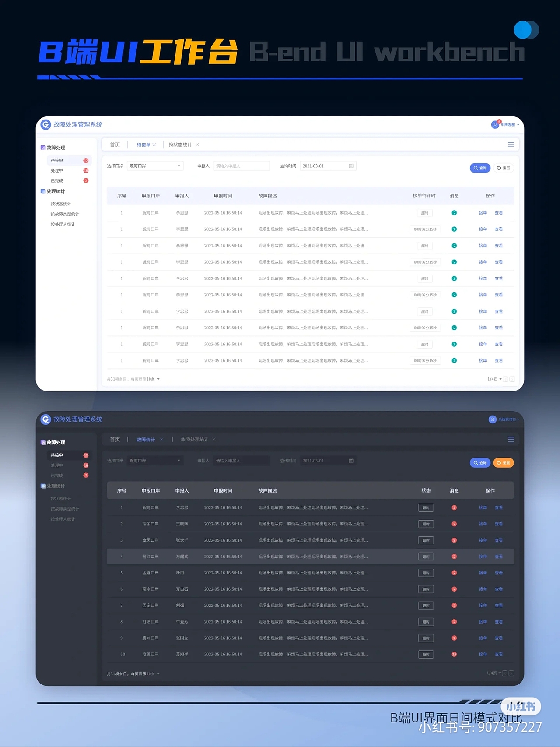This screenshot has width=560, height=747.
Task: Click the message badge in the 齐白石 row
Action: (x=454, y=589)
